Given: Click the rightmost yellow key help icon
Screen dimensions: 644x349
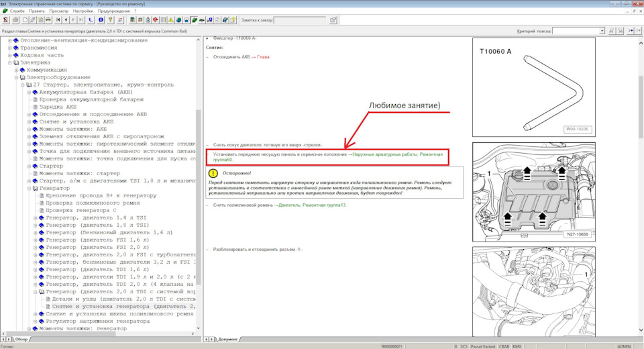Looking at the screenshot, I should pyautogui.click(x=232, y=19).
